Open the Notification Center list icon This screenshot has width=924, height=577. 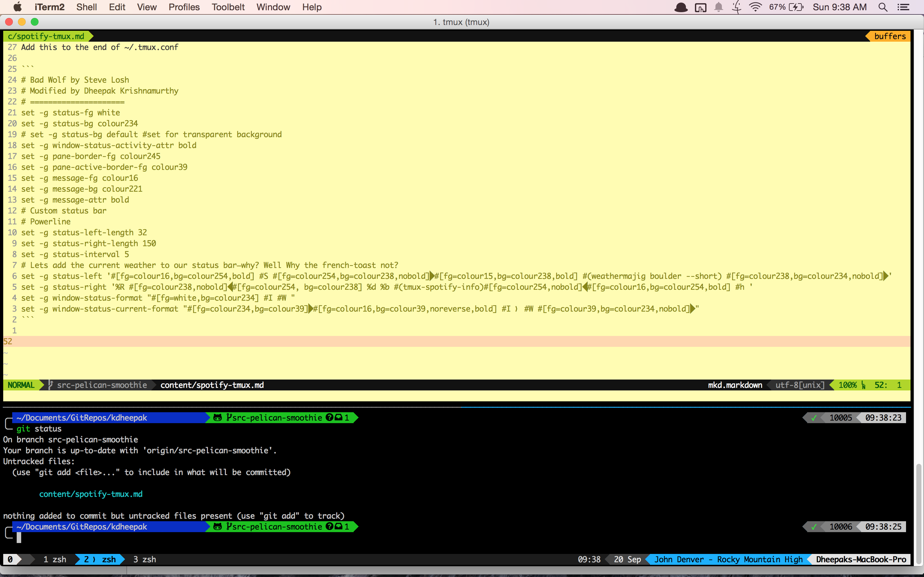pyautogui.click(x=903, y=7)
